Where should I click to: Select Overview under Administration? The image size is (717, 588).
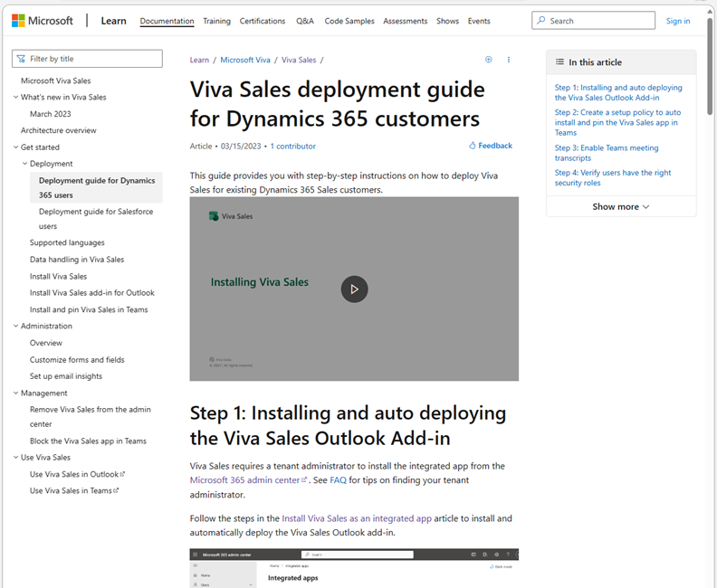[46, 343]
